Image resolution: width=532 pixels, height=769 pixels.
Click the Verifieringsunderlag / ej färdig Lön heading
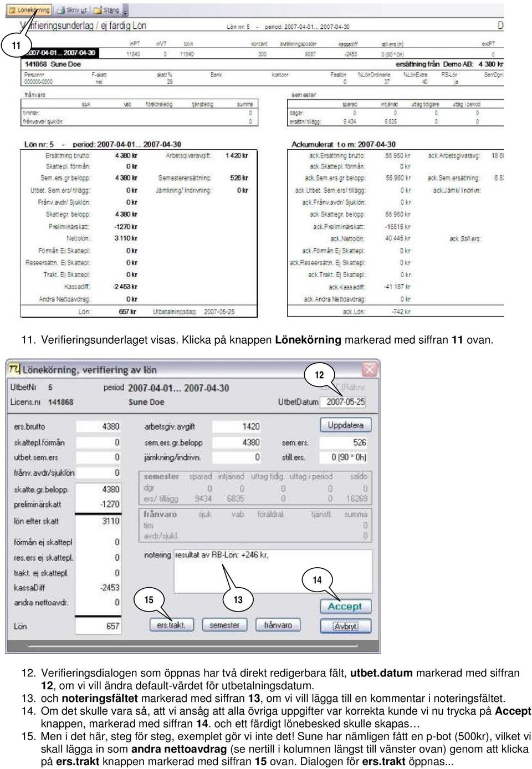pyautogui.click(x=83, y=26)
